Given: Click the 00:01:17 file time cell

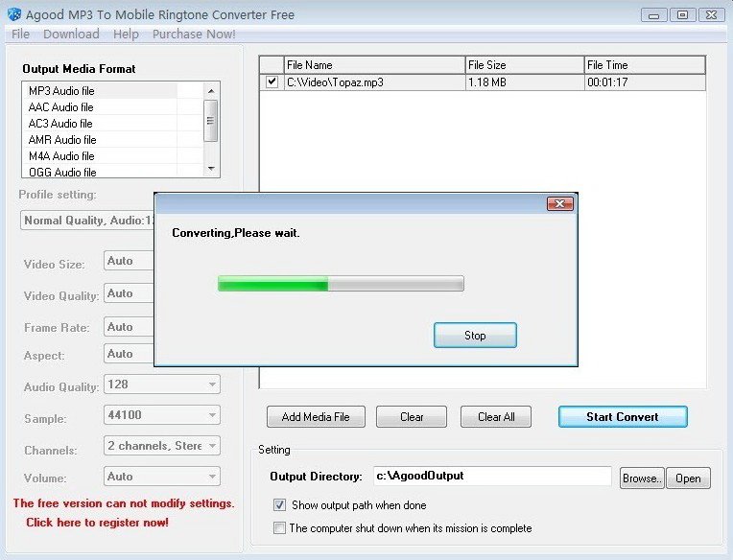Looking at the screenshot, I should coord(645,82).
